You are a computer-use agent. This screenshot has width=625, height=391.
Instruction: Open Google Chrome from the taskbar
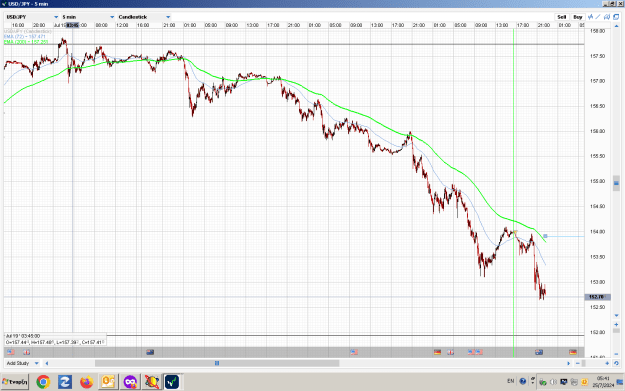43,382
